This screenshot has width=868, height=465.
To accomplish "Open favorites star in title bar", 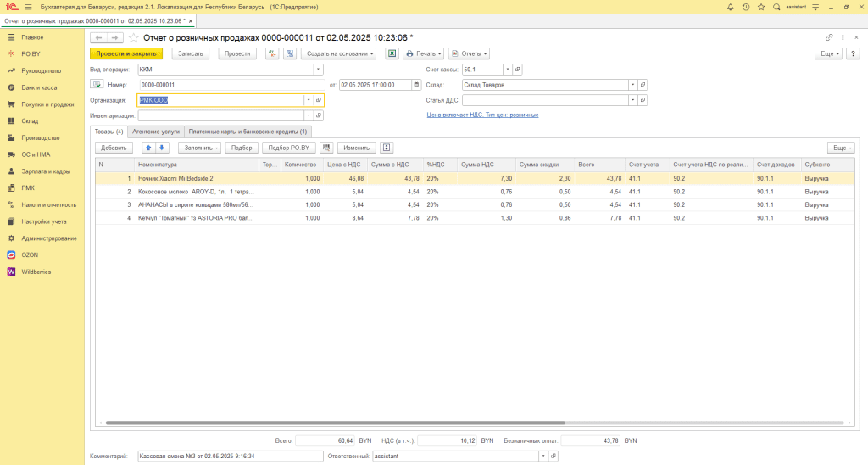I will tap(761, 7).
